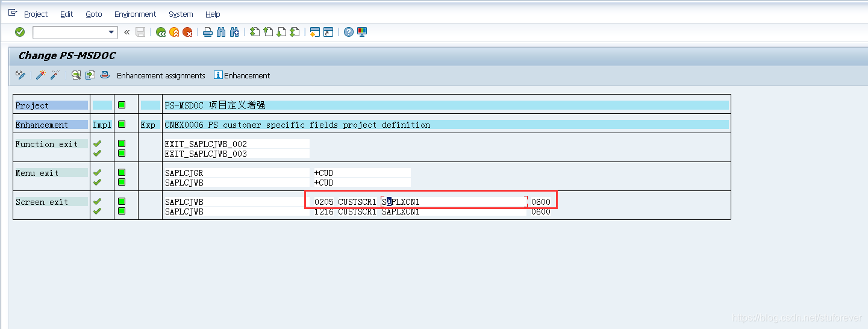Open the Goto menu
The height and width of the screenshot is (329, 868).
pos(94,14)
